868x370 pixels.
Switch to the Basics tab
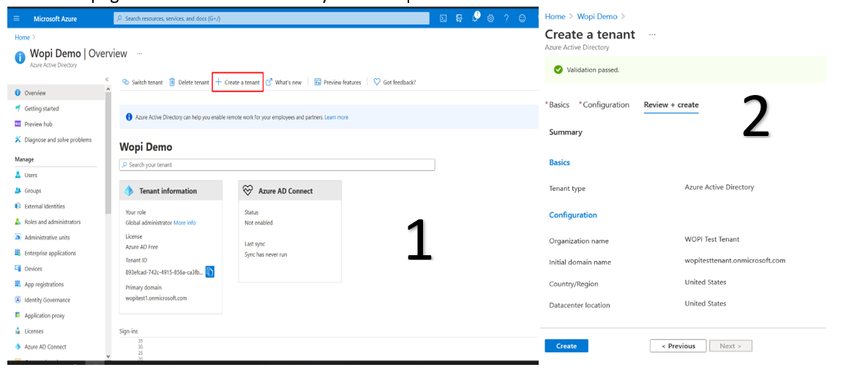coord(558,105)
